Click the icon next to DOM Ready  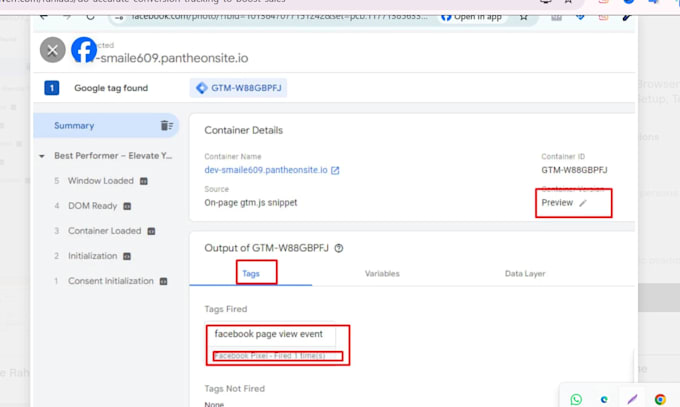tap(127, 207)
